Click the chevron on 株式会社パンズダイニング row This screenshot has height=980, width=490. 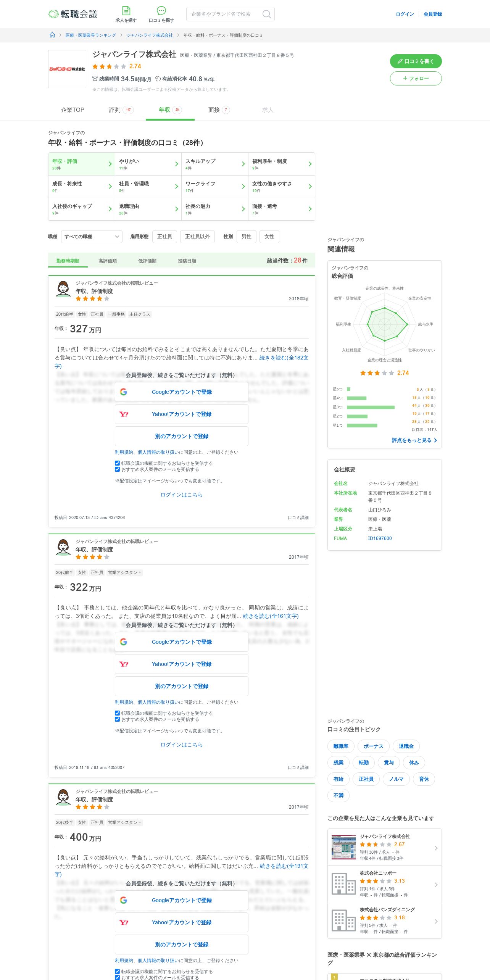pos(436,921)
